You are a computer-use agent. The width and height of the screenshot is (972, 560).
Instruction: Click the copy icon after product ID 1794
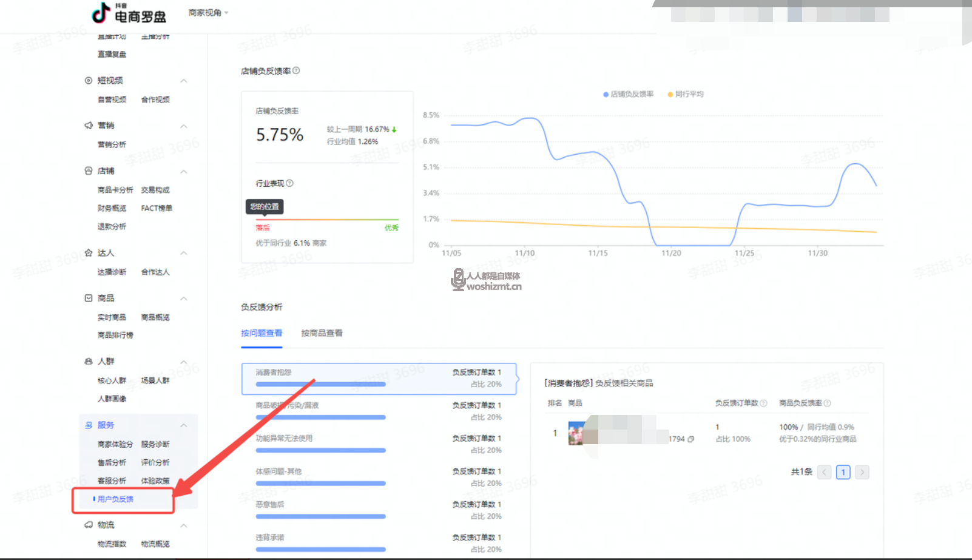coord(691,439)
